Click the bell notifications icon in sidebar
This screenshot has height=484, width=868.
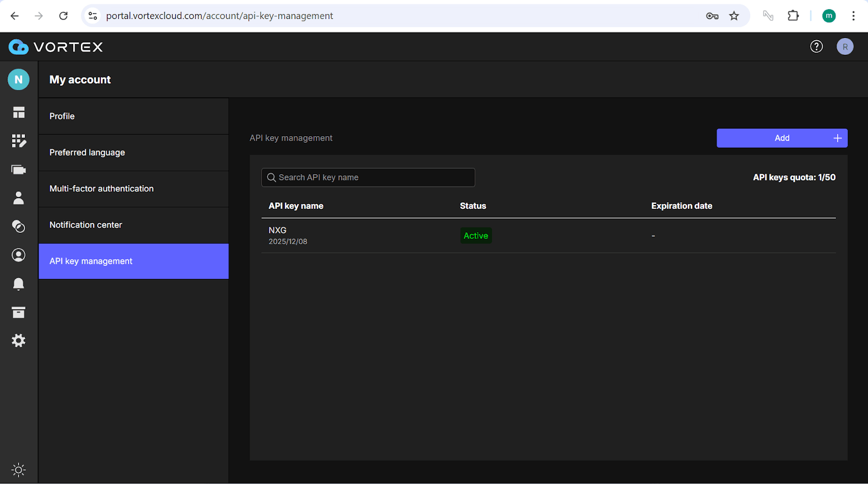19,284
